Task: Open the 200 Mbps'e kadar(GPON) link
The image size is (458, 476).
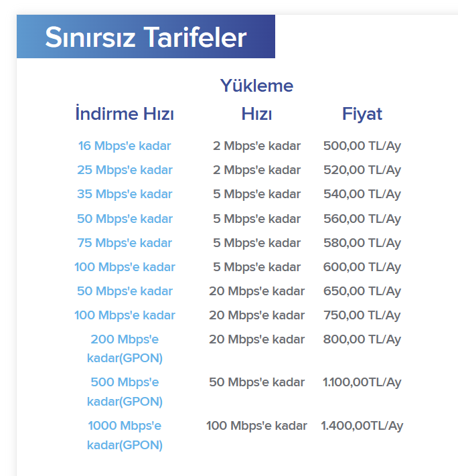Action: coord(125,348)
